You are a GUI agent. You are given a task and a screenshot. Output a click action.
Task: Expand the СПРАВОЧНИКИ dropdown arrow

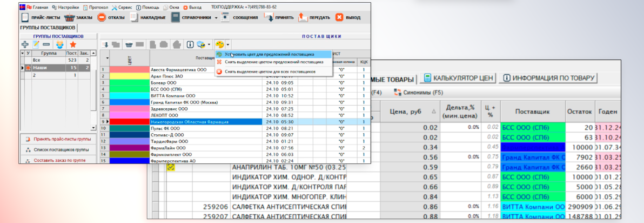pyautogui.click(x=216, y=18)
